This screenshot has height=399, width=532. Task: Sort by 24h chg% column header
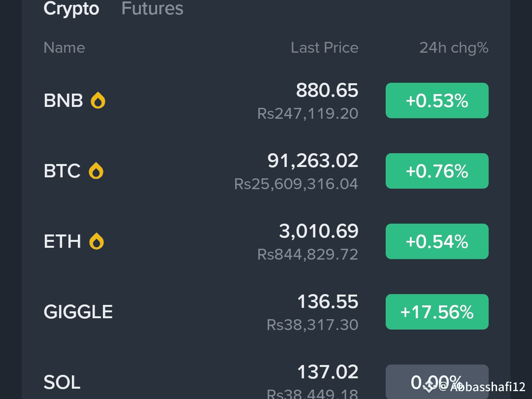(x=454, y=47)
